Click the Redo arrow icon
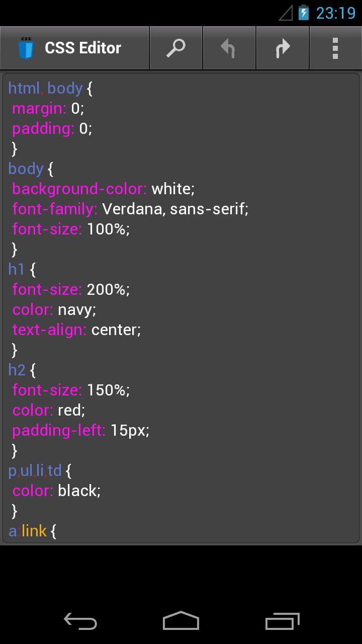 pos(282,47)
